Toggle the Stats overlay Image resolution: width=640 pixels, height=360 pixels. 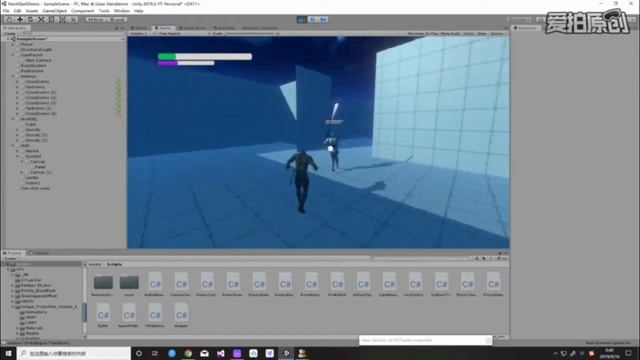click(x=482, y=33)
